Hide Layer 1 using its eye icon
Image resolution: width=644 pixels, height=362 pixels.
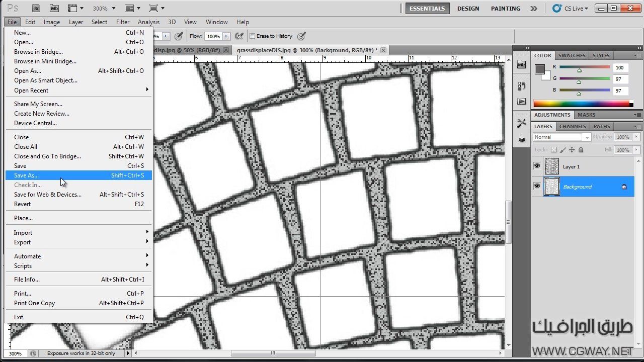click(537, 166)
